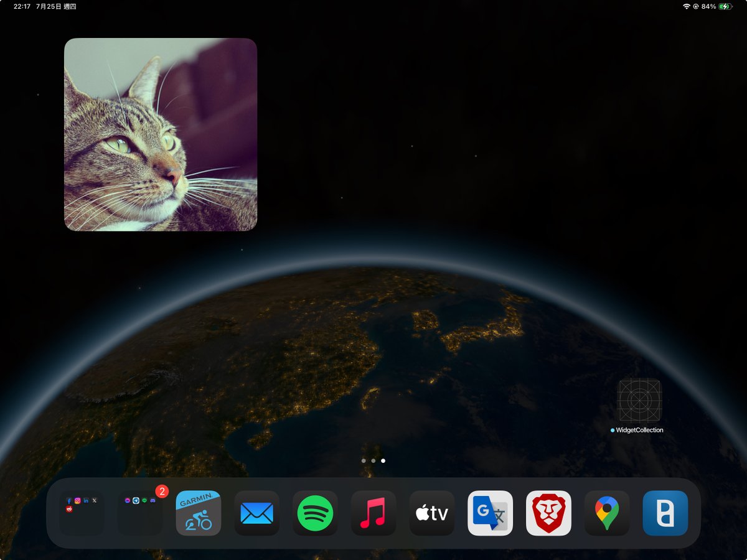Open the Brave browser
This screenshot has height=560, width=747.
(x=548, y=513)
